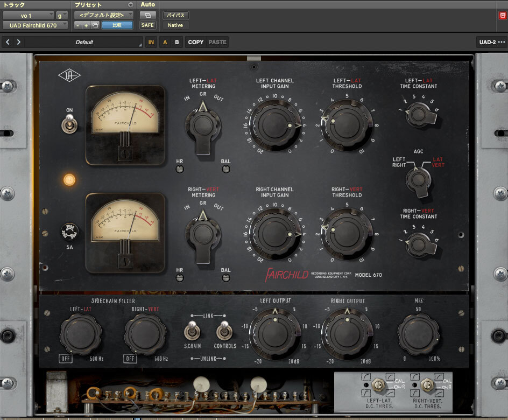This screenshot has width=508, height=420.
Task: Click the window icon under Auto
Action: click(x=147, y=15)
